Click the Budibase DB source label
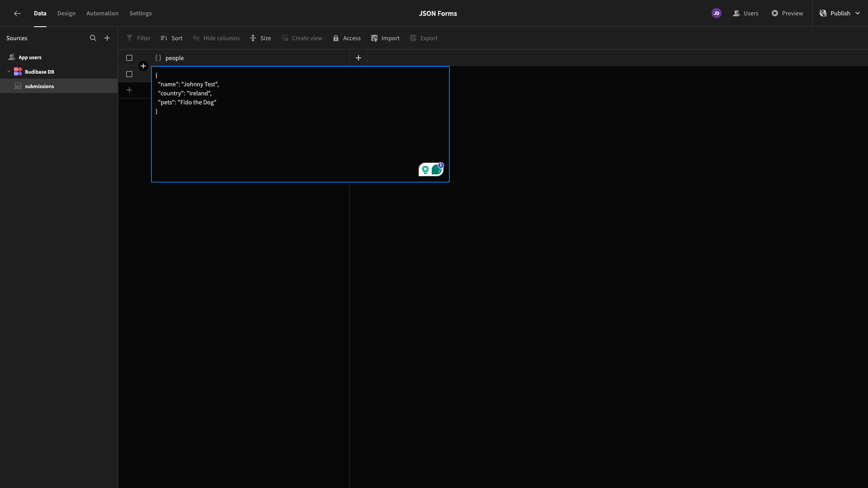The height and width of the screenshot is (488, 868). click(x=39, y=72)
